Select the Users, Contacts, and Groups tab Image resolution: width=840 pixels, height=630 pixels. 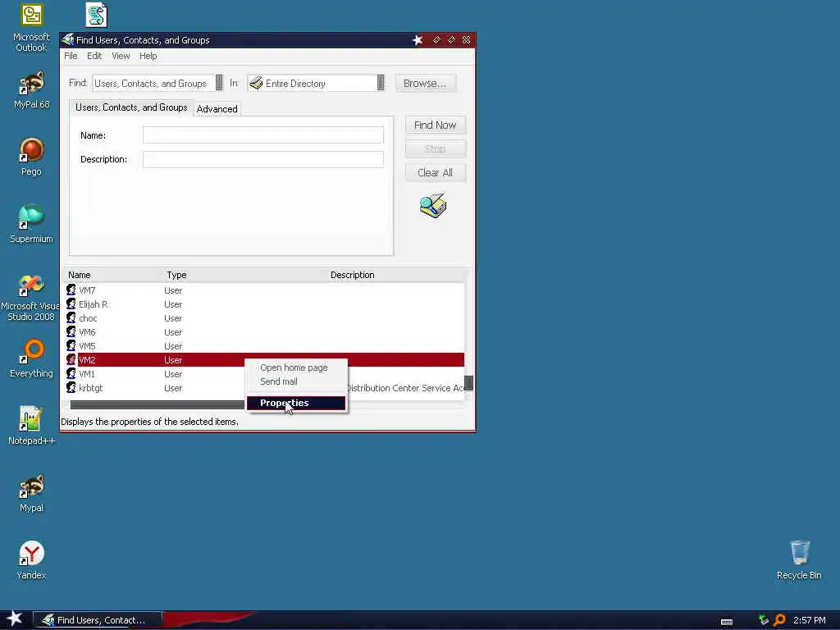[131, 107]
